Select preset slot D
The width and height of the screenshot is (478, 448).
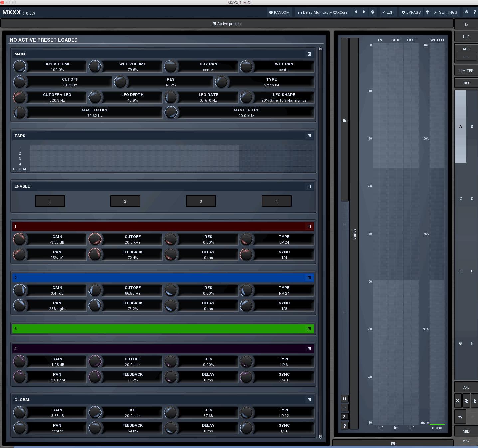[x=472, y=198]
